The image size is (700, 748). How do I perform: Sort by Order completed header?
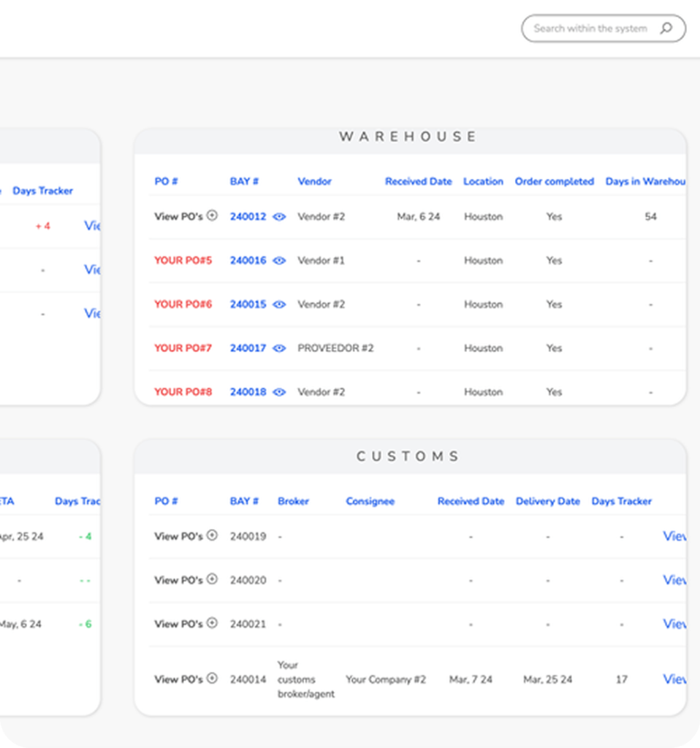555,181
